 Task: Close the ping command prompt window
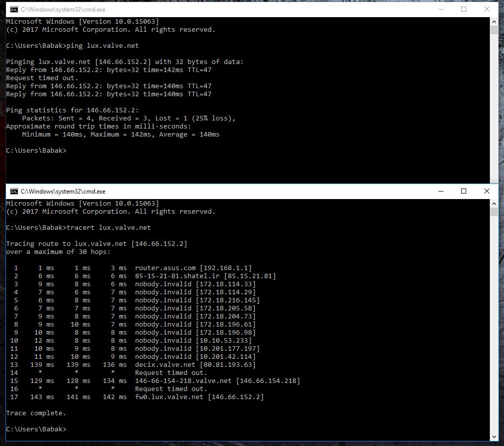487,9
